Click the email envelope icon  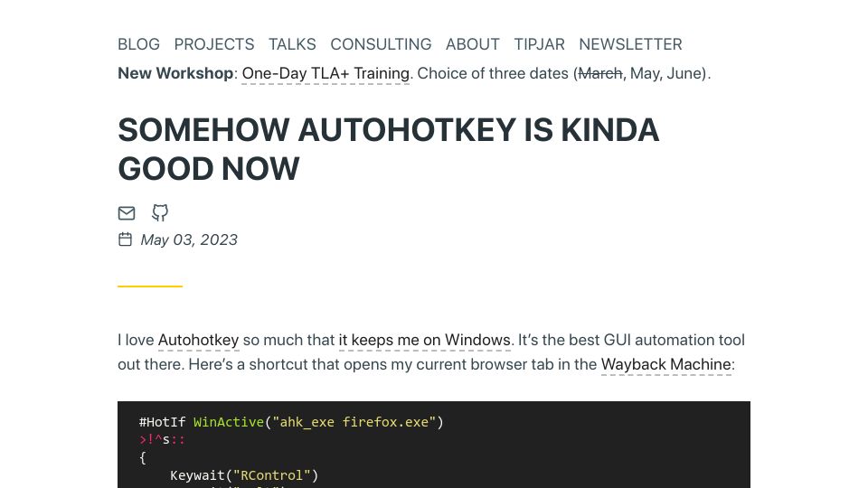pyautogui.click(x=127, y=213)
